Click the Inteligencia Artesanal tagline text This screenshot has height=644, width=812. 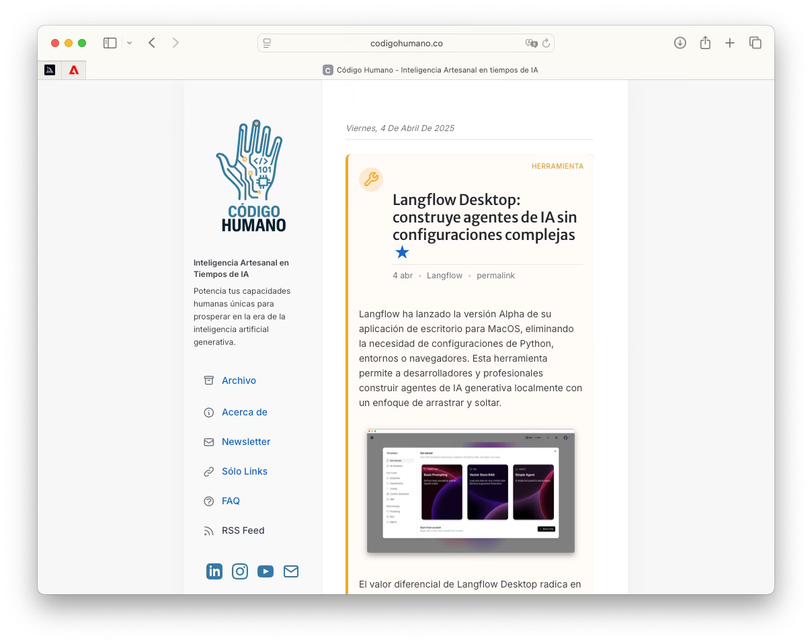point(241,268)
